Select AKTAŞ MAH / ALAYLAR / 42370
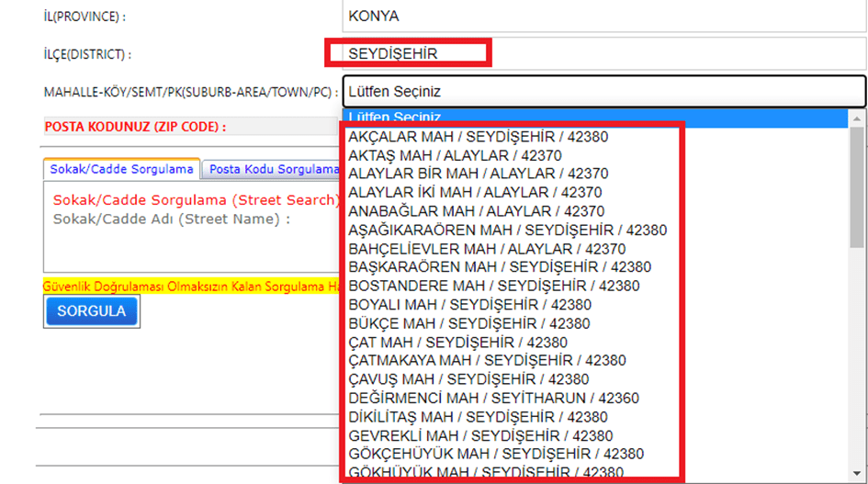Screen dimensions: 868x484 click(456, 155)
